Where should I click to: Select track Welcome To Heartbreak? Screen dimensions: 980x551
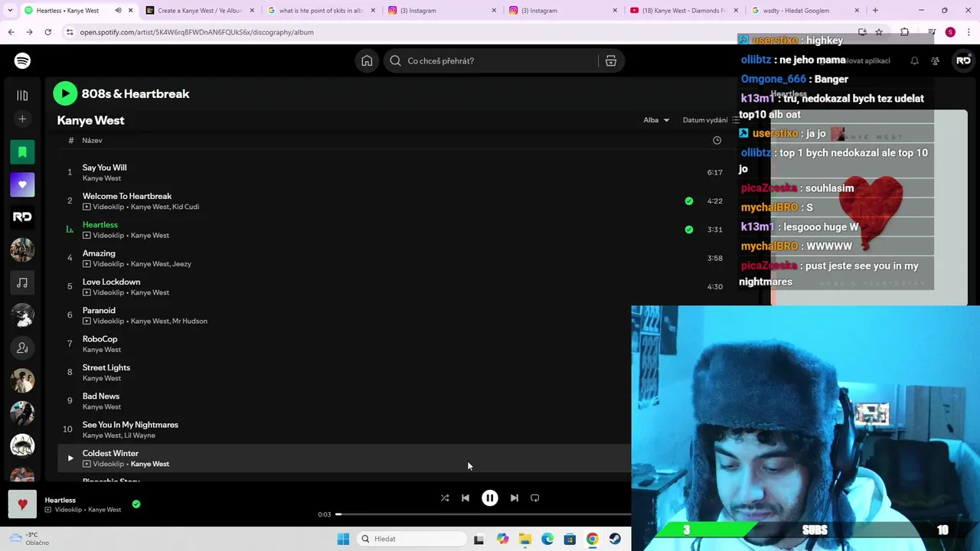click(127, 196)
